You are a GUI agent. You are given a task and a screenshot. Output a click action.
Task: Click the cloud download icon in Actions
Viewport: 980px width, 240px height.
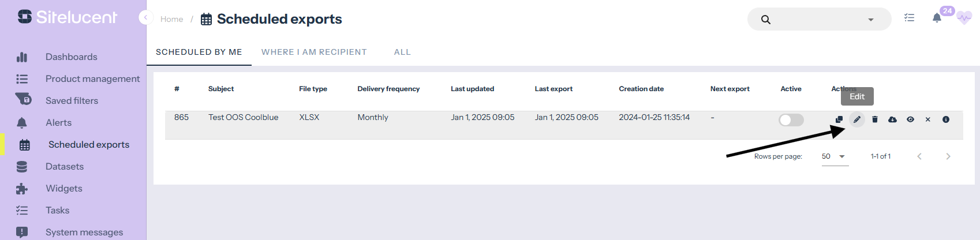click(x=892, y=119)
